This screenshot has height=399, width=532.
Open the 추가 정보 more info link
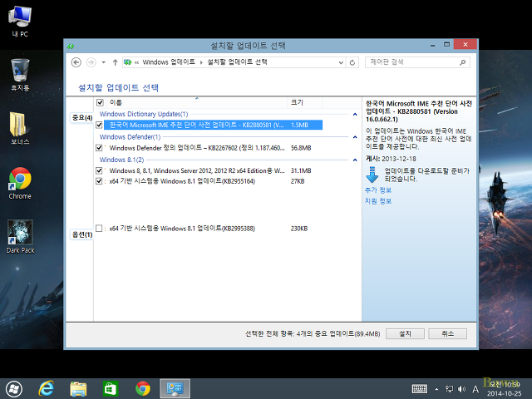(378, 190)
